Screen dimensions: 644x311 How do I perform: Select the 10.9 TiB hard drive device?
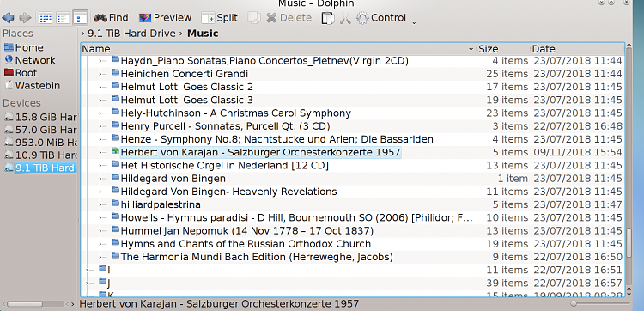[40, 155]
